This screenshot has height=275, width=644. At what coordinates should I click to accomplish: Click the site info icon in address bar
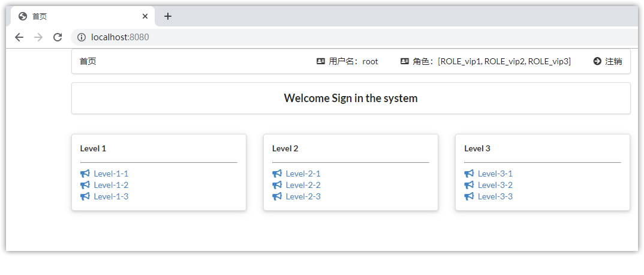click(x=82, y=37)
